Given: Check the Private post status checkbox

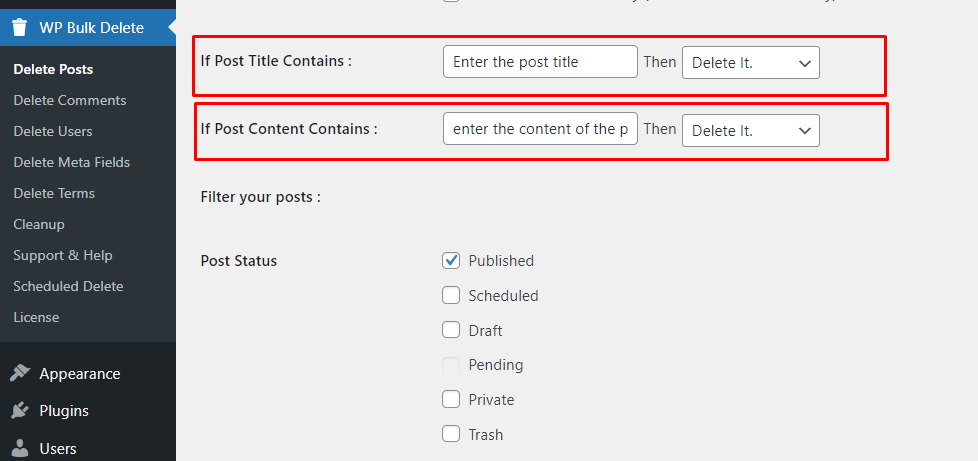Looking at the screenshot, I should pyautogui.click(x=451, y=400).
